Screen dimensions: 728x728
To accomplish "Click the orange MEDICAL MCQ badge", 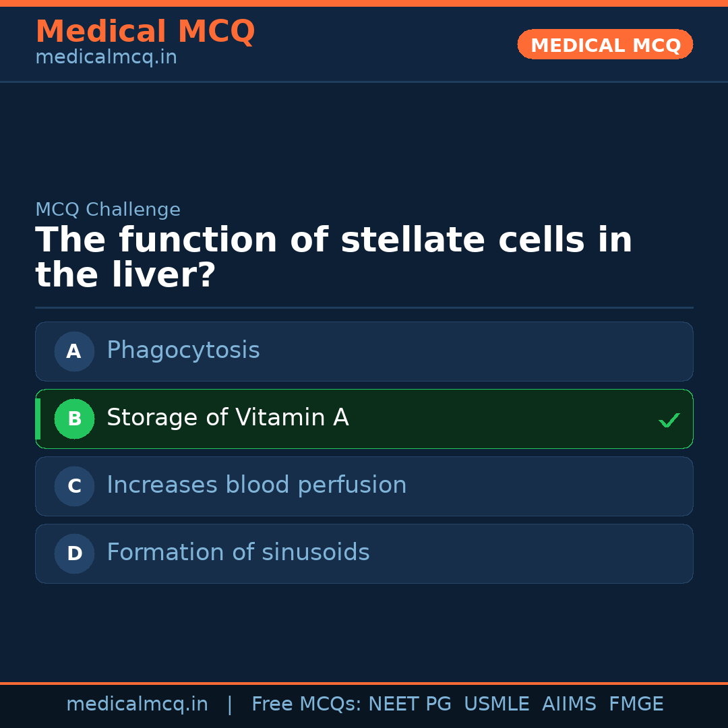I will (x=605, y=45).
